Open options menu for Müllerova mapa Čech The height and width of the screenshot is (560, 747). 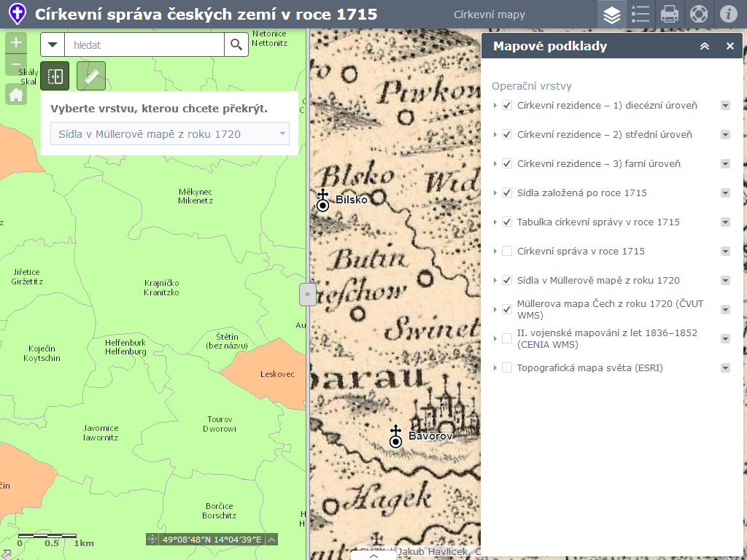(x=725, y=309)
